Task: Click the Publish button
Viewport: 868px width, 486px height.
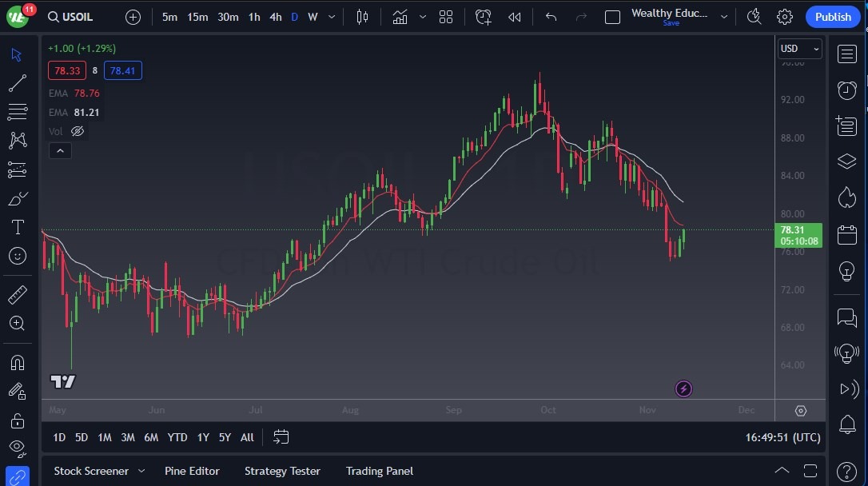Action: pos(832,16)
